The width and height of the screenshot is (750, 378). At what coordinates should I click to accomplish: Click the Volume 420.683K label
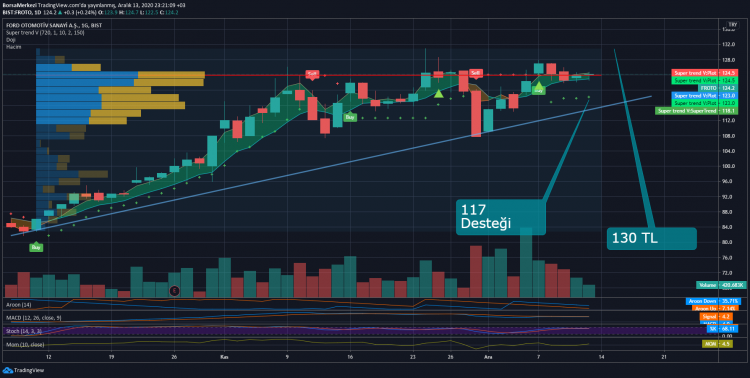click(721, 285)
